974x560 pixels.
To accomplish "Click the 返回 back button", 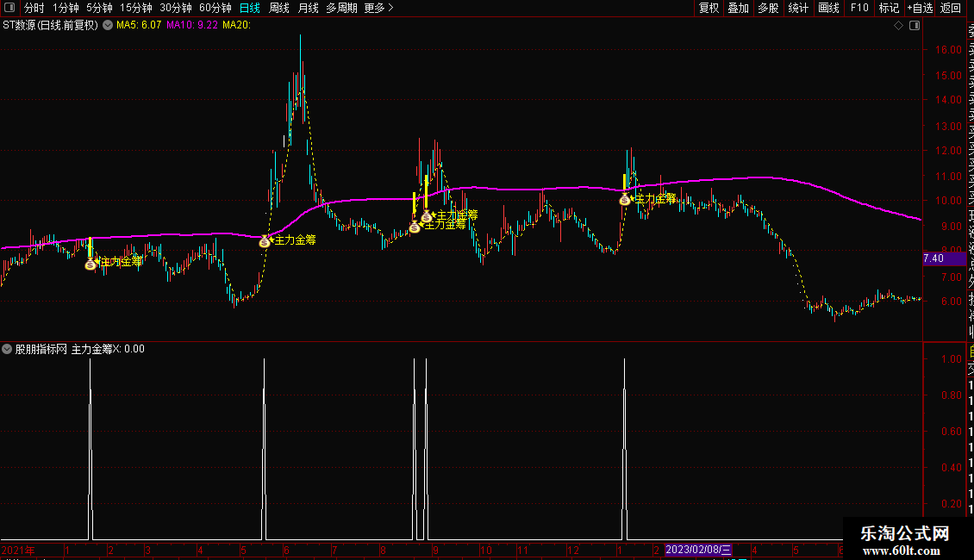I will pyautogui.click(x=951, y=8).
